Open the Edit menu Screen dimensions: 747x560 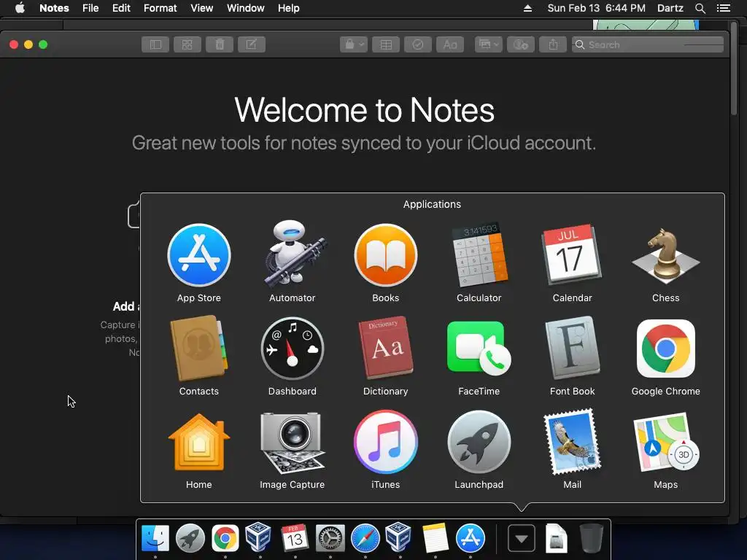pyautogui.click(x=122, y=8)
